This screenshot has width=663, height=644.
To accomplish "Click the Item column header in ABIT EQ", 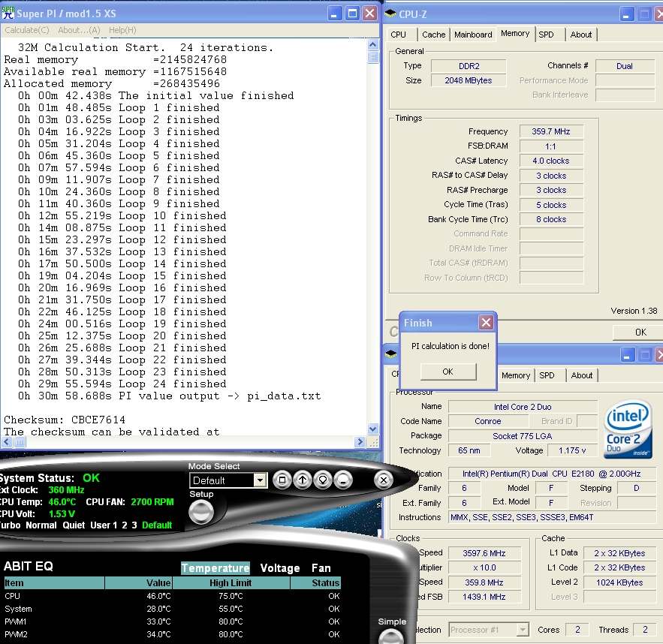I will [54, 582].
